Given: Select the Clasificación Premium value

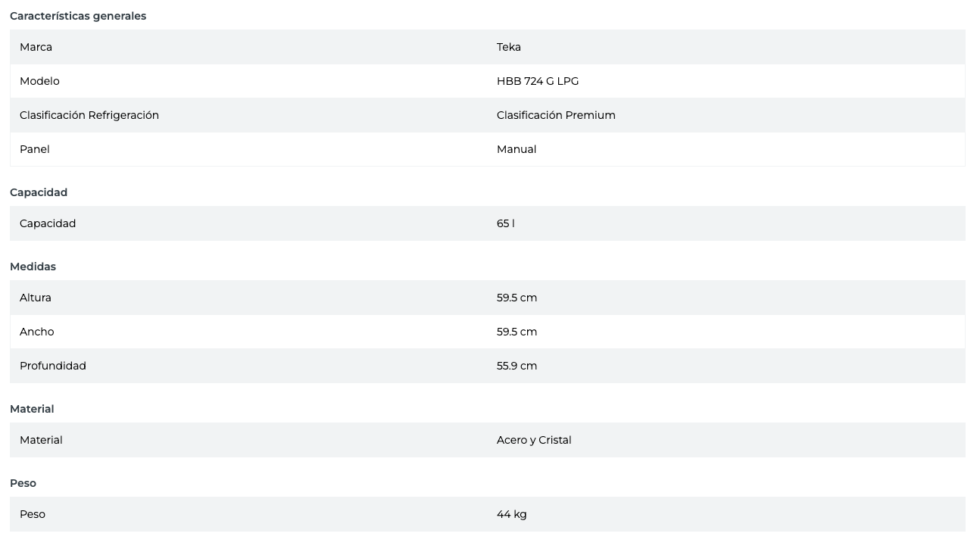Looking at the screenshot, I should coord(556,115).
